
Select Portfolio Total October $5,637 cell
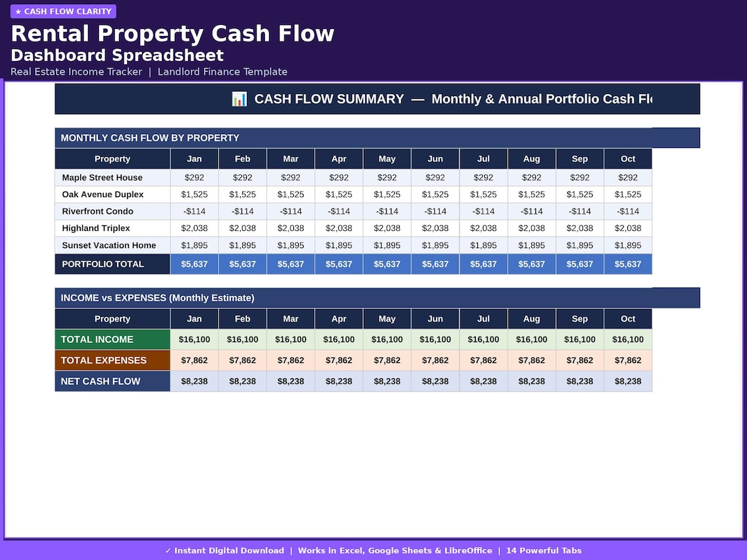pyautogui.click(x=628, y=264)
